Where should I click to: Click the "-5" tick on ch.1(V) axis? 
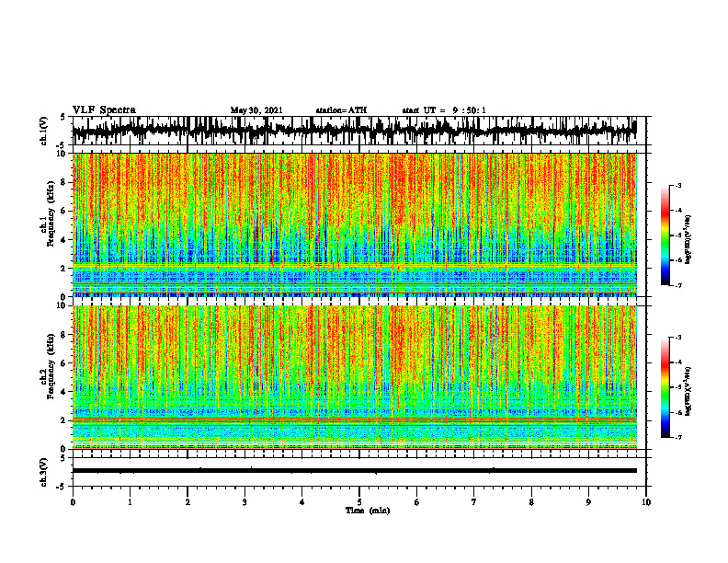62,144
